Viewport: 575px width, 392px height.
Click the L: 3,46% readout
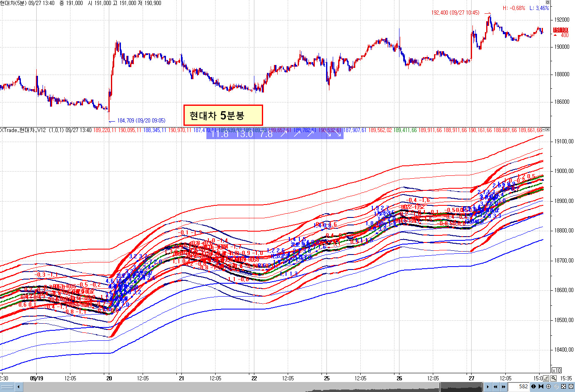point(539,8)
